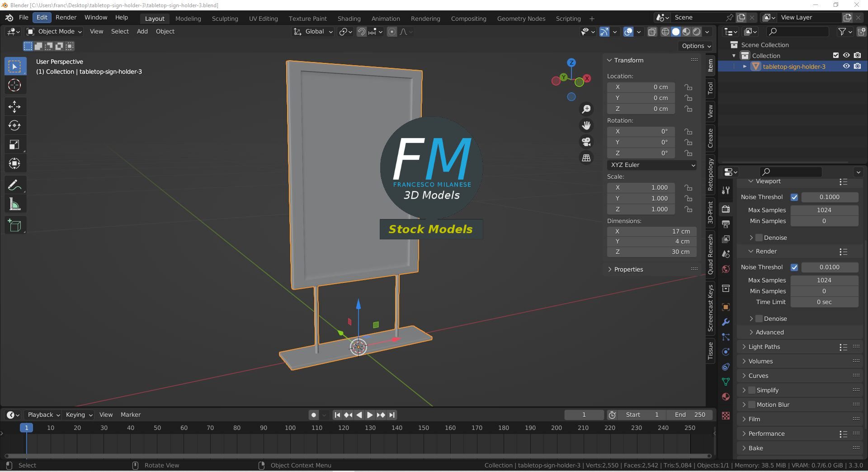
Task: Select the Annotate pencil tool
Action: click(x=14, y=185)
